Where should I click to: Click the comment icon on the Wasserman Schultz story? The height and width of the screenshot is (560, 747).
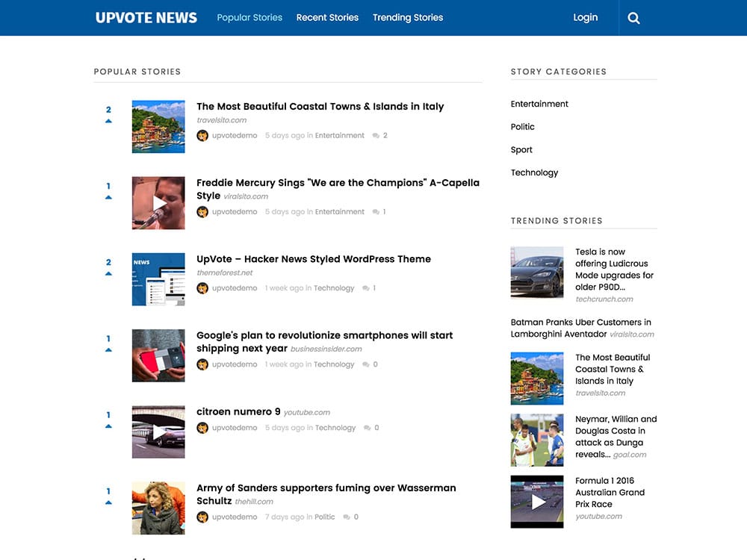tap(348, 517)
